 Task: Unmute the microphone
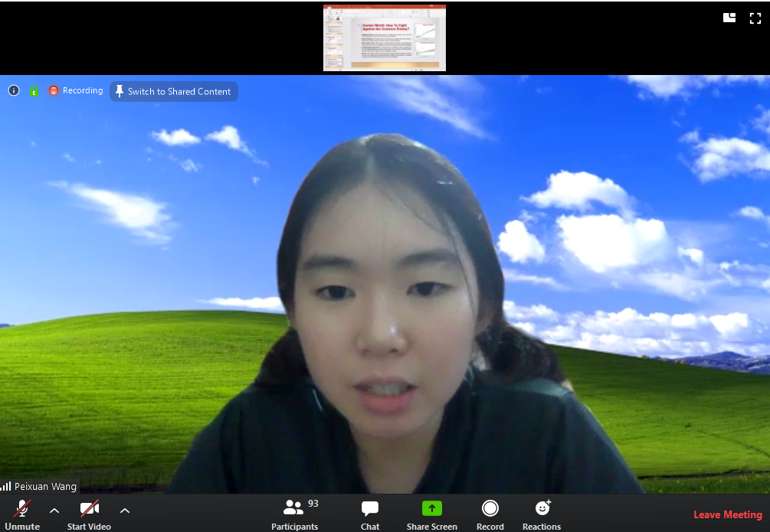(22, 514)
